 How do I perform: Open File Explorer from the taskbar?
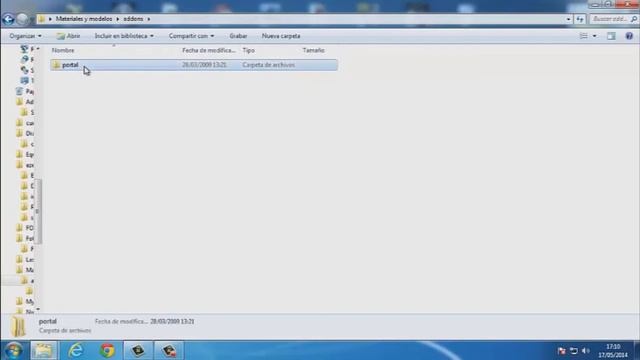tap(44, 350)
